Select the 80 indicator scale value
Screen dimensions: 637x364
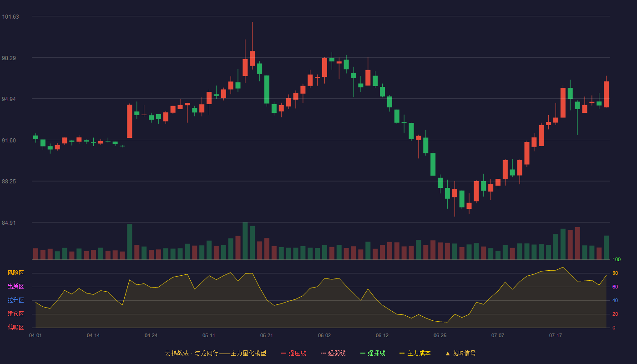click(615, 273)
